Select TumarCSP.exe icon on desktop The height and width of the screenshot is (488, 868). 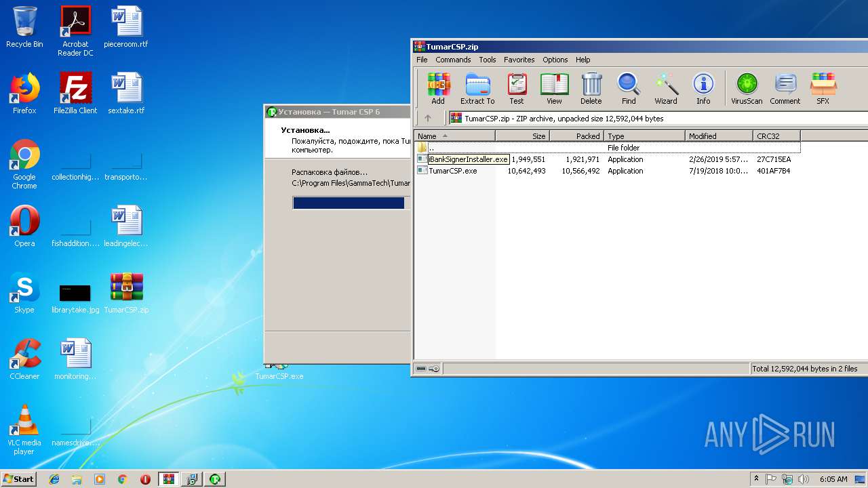[x=279, y=371]
